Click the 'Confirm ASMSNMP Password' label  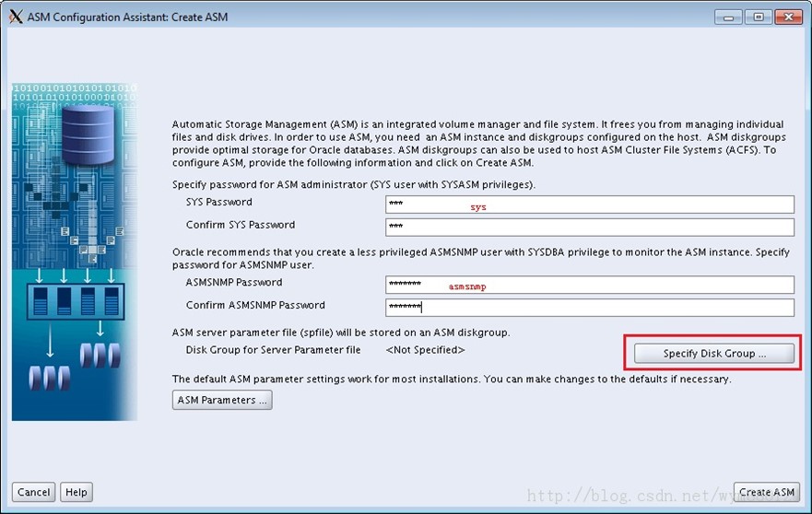[255, 305]
